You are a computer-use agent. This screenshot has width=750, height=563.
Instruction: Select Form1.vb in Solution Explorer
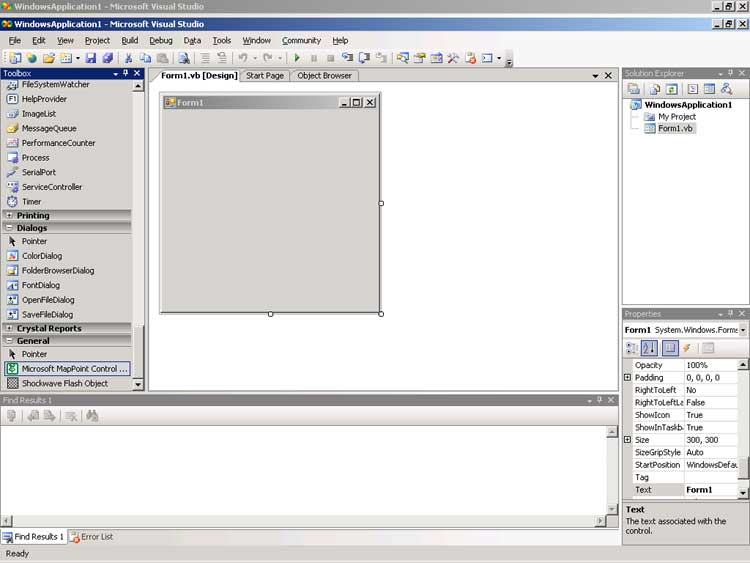click(x=675, y=128)
